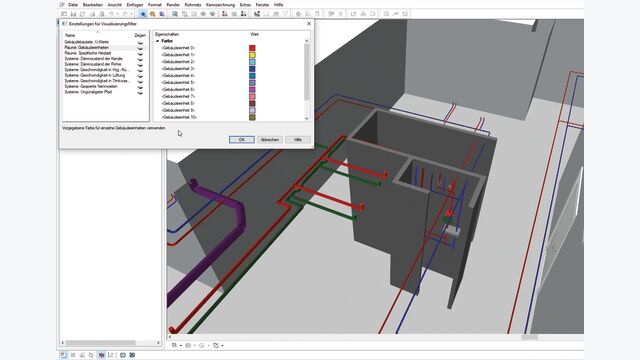Image resolution: width=640 pixels, height=360 pixels.
Task: Confirm the dialog with OK
Action: click(x=242, y=140)
